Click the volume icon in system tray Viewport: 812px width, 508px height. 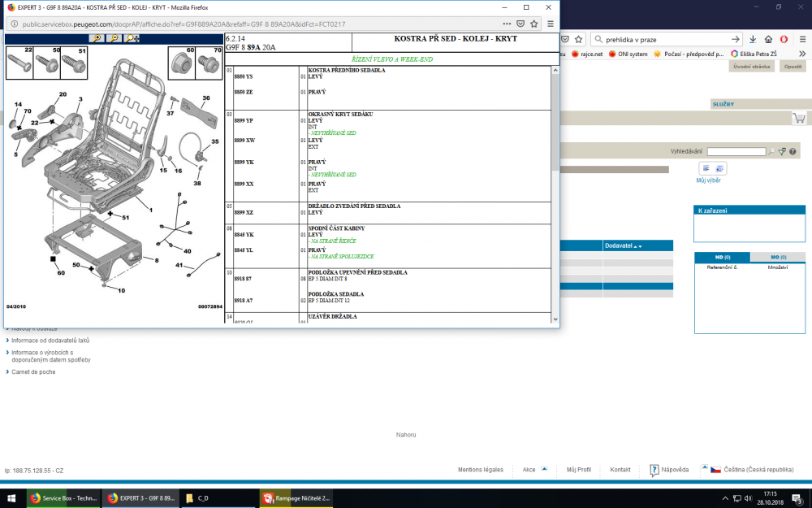749,499
